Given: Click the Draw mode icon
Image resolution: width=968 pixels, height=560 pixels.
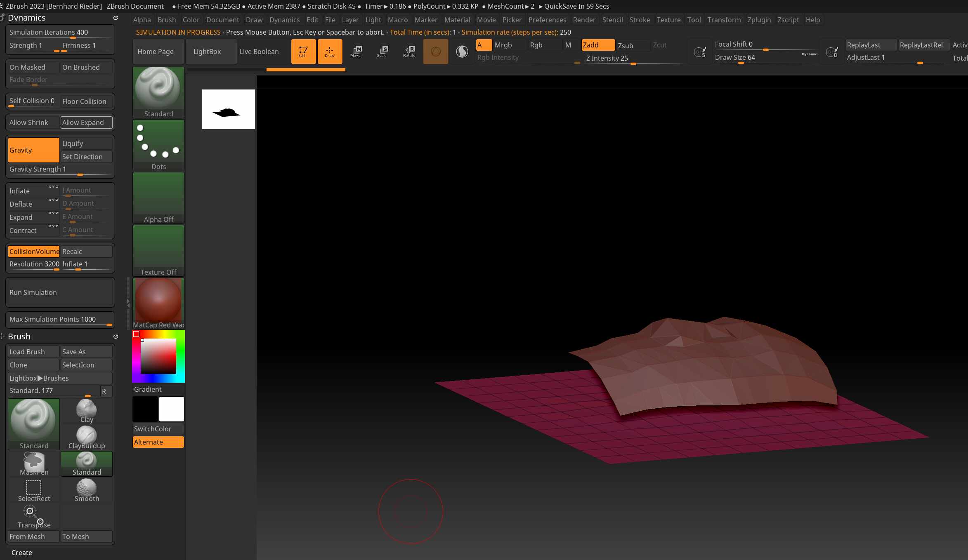Looking at the screenshot, I should 330,52.
